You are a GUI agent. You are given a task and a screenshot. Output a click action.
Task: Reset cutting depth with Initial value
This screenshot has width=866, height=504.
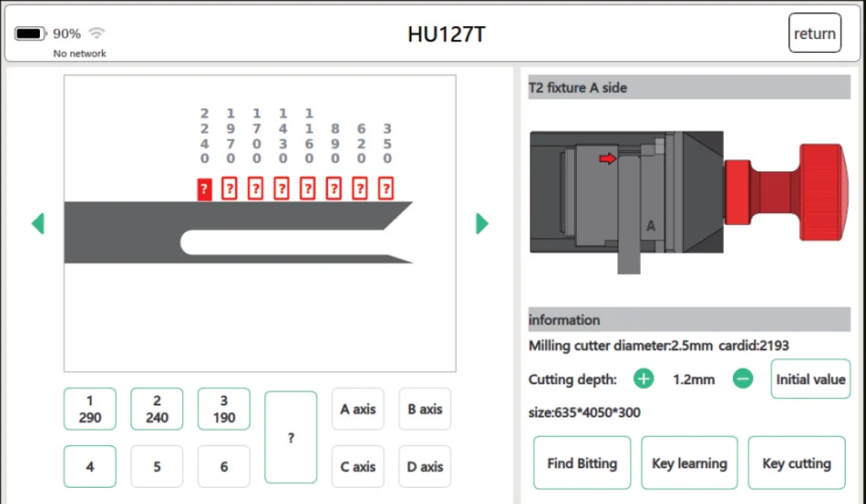(810, 379)
